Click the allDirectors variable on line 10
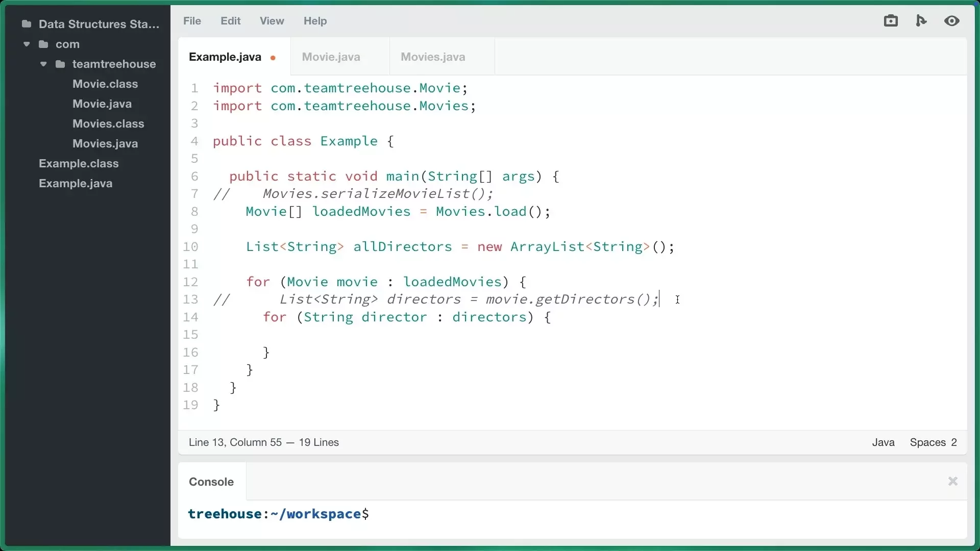The image size is (980, 551). click(403, 247)
